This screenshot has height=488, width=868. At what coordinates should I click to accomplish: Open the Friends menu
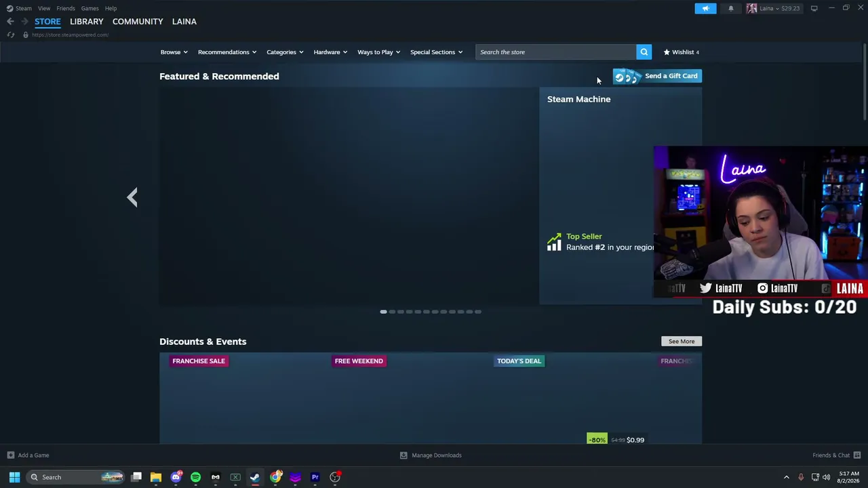point(66,8)
